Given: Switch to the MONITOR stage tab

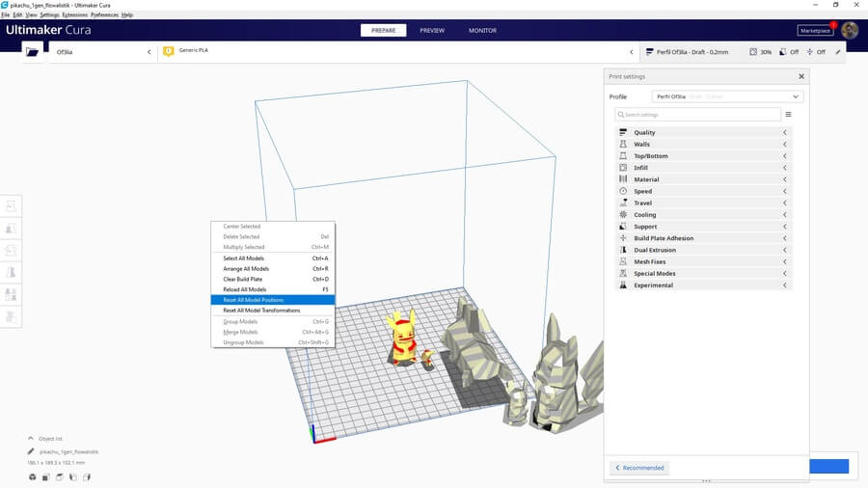Looking at the screenshot, I should coord(482,31).
